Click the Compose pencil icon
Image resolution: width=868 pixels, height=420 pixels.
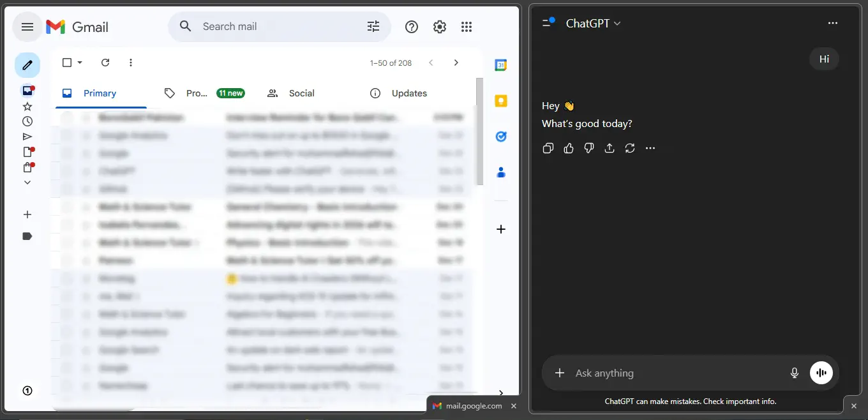click(x=27, y=65)
